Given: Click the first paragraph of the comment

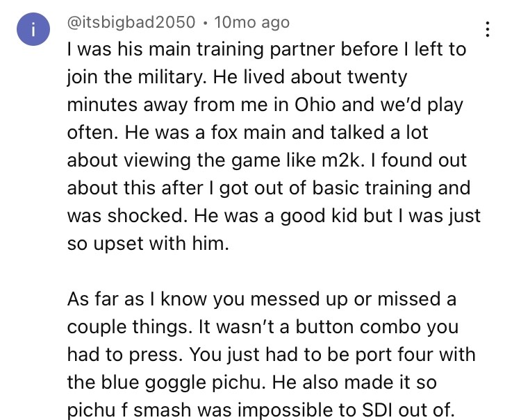Looking at the screenshot, I should point(271,132).
